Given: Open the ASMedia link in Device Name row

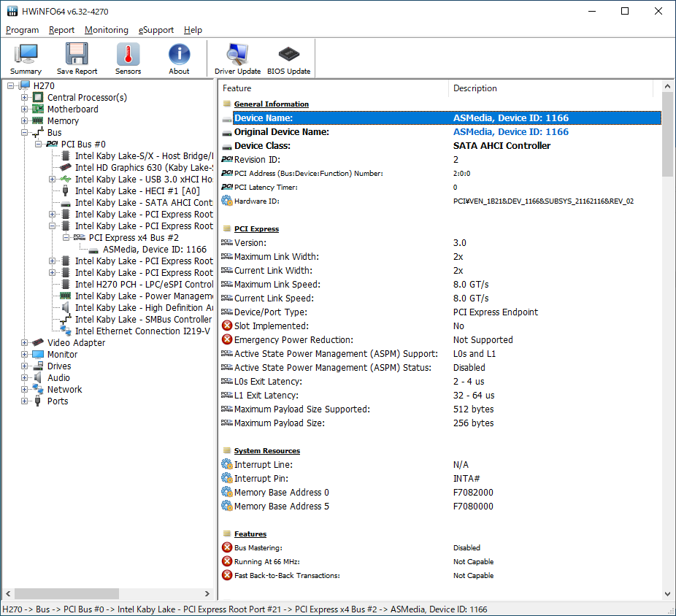Looking at the screenshot, I should pyautogui.click(x=511, y=118).
